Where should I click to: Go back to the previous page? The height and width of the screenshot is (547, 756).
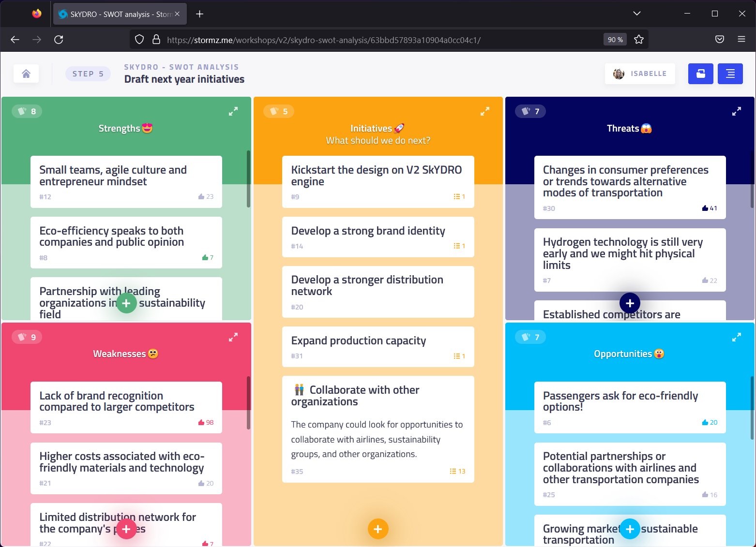(x=15, y=40)
